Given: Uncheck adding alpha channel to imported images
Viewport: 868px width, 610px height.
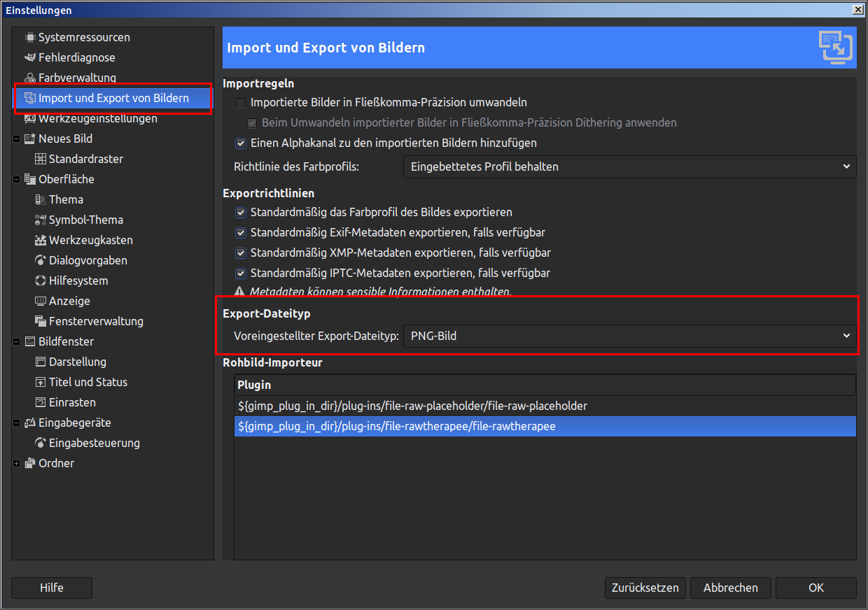Looking at the screenshot, I should pos(241,143).
